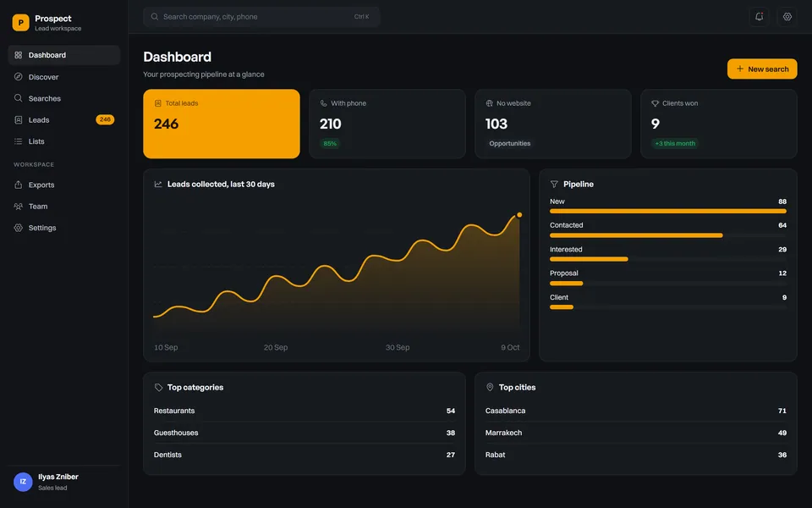Open Exports under Workspace

64,185
